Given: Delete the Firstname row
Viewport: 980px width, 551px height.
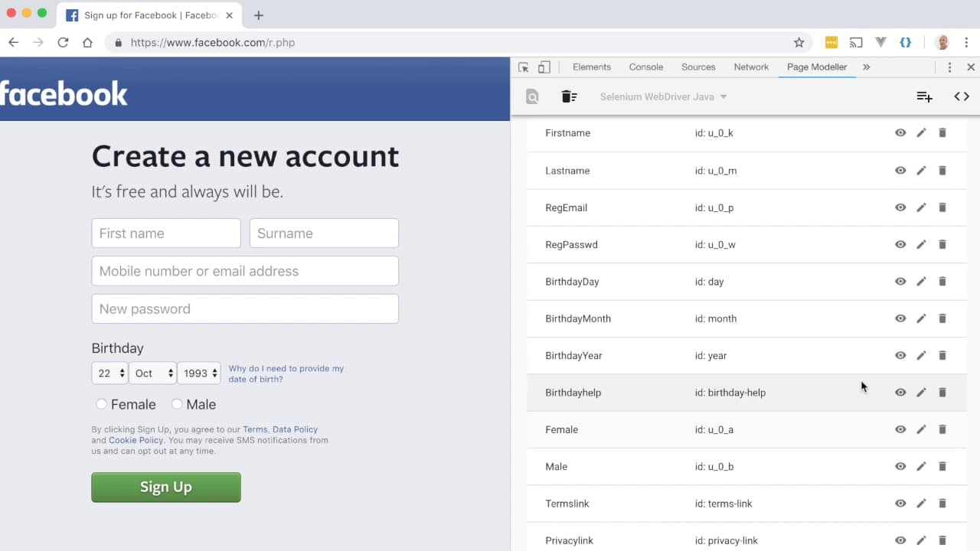Looking at the screenshot, I should point(942,133).
